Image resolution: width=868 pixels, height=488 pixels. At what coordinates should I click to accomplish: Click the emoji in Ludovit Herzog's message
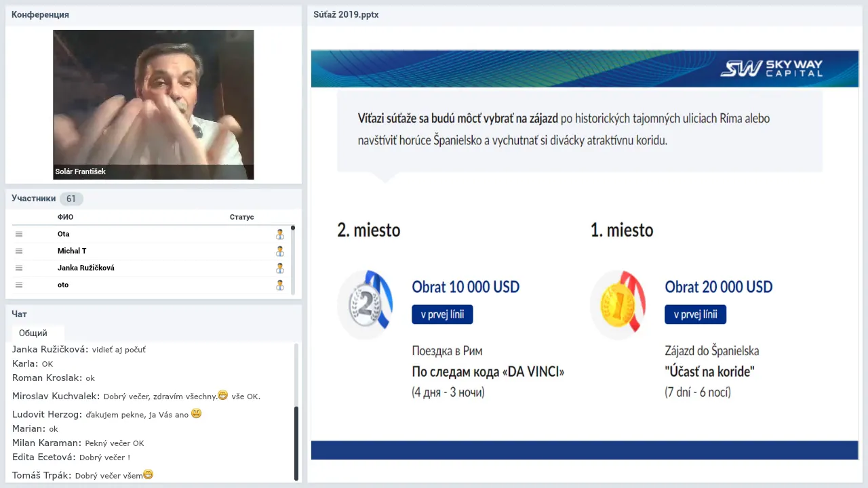coord(196,413)
